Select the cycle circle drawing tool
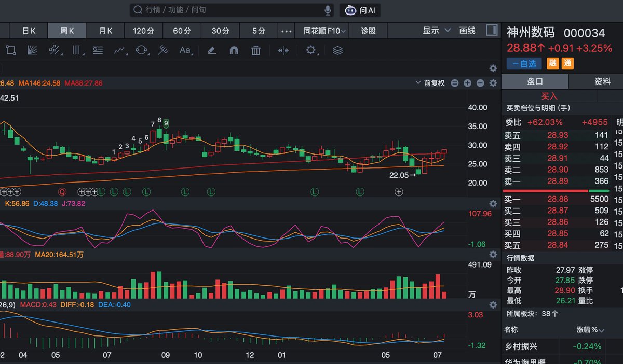This screenshot has width=623, height=364. click(141, 50)
